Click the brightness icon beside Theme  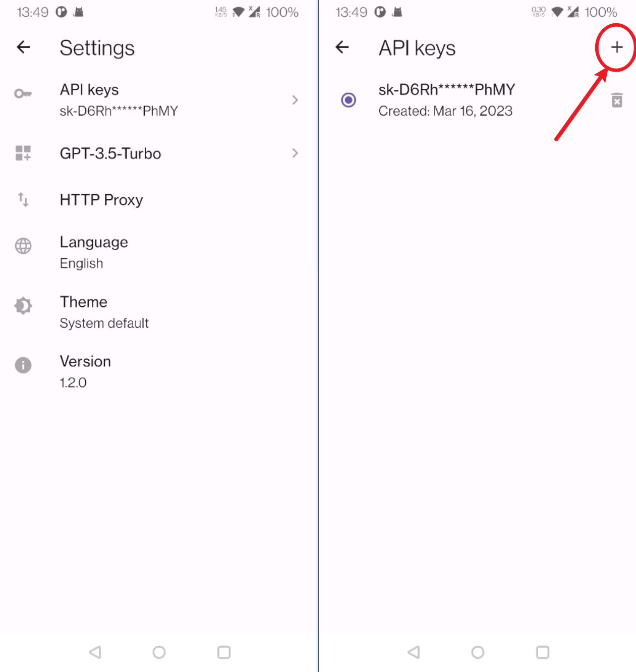[23, 306]
